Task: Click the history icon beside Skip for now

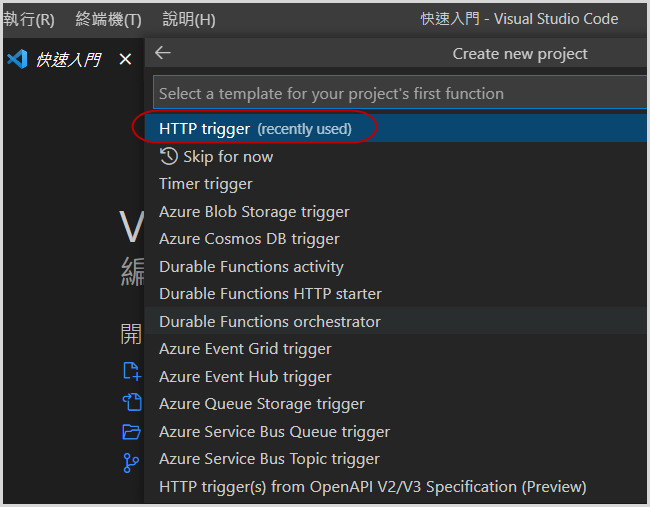Action: click(x=168, y=156)
